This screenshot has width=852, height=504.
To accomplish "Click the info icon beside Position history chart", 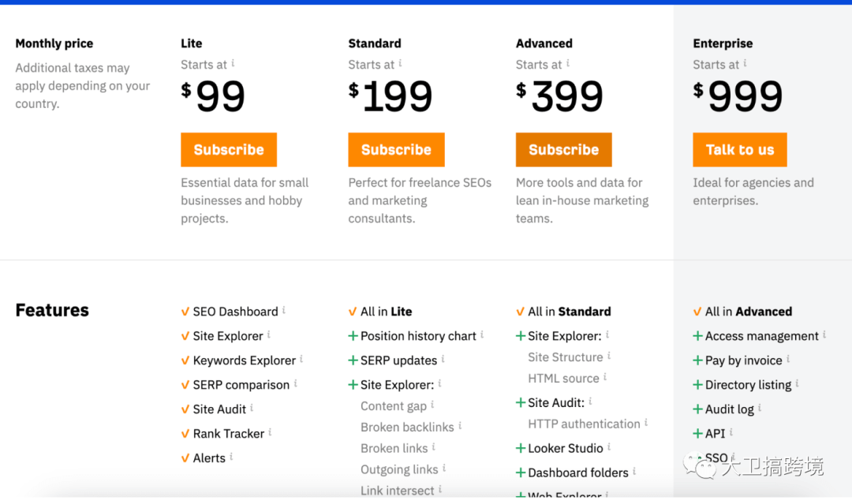I will 482,334.
